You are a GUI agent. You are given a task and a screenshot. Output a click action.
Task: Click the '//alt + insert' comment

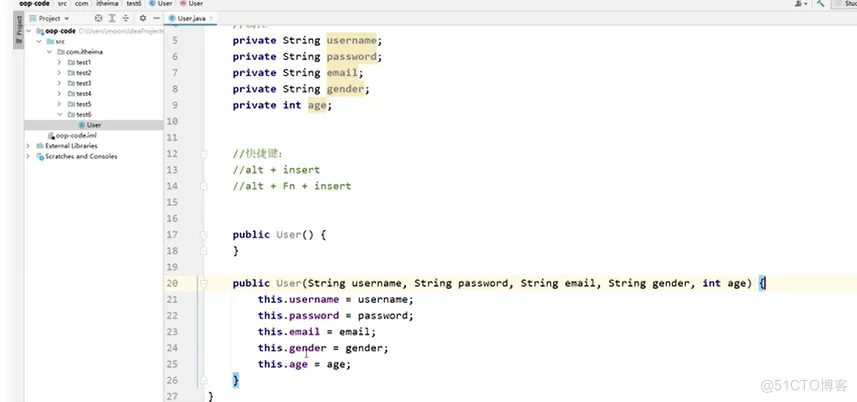click(276, 170)
